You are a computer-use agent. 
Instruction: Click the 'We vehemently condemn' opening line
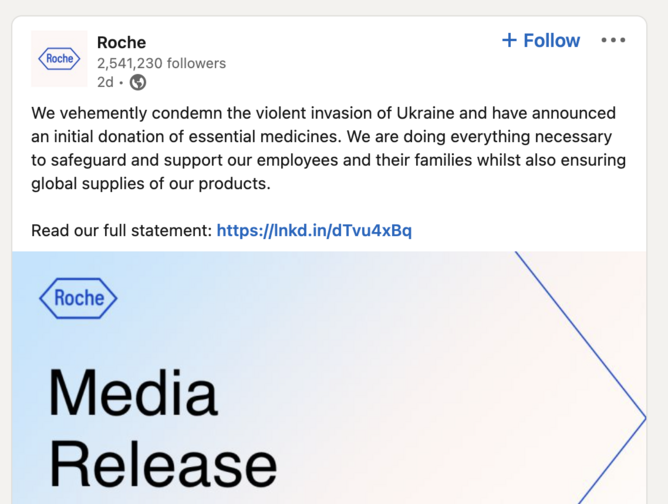pos(323,113)
